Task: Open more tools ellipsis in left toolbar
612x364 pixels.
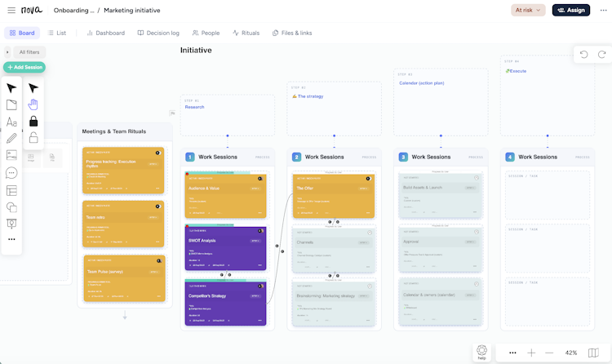Action: [x=11, y=239]
